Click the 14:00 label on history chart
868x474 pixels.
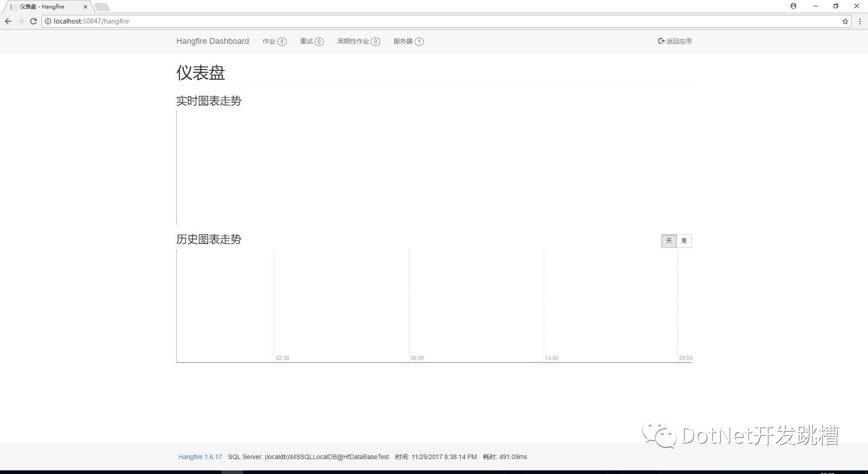[552, 358]
